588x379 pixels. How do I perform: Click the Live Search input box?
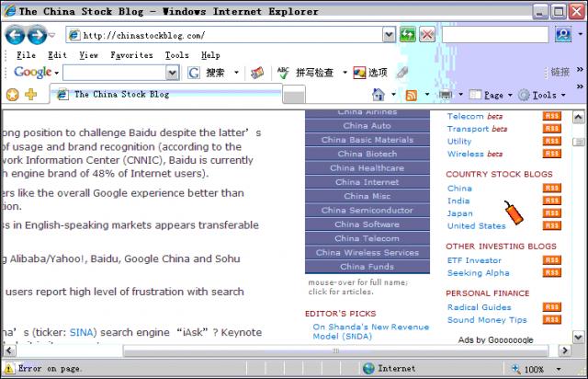(x=495, y=35)
